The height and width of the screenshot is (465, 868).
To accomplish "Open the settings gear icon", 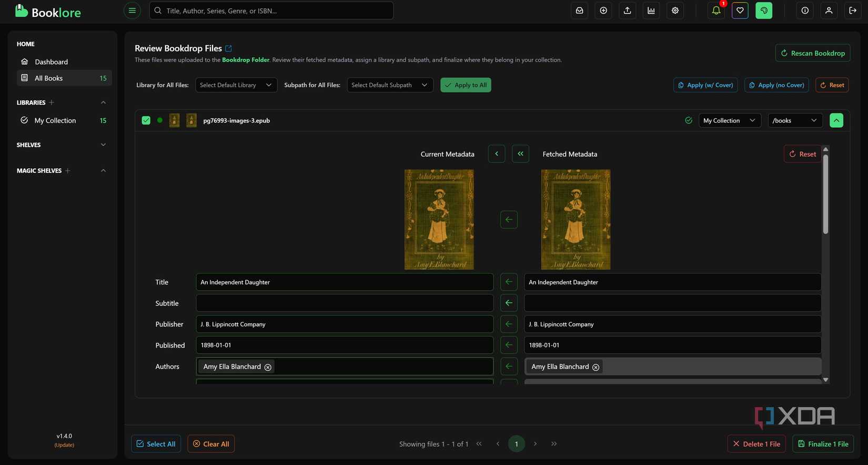I will (x=675, y=11).
